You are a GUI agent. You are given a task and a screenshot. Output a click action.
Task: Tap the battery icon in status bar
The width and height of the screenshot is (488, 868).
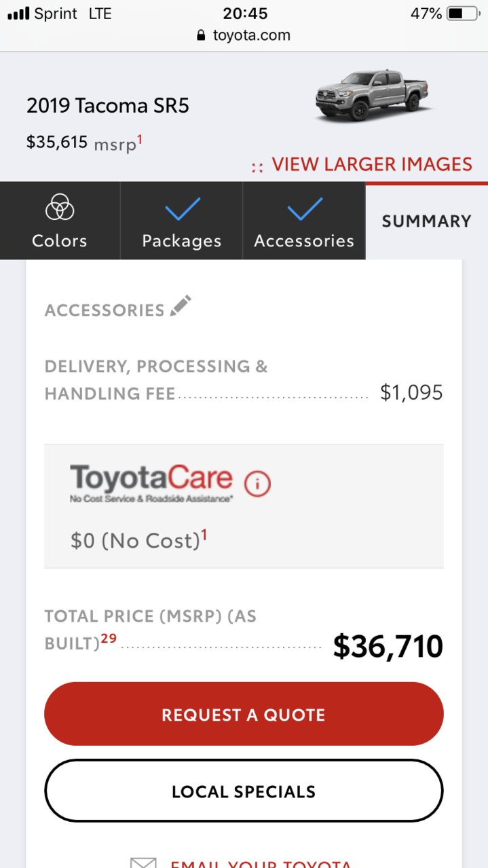click(x=464, y=14)
